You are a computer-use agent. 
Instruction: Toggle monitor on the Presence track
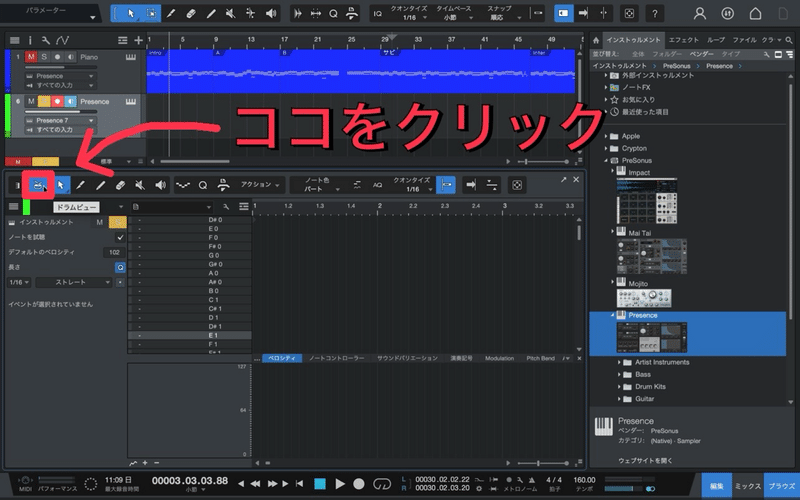point(70,101)
